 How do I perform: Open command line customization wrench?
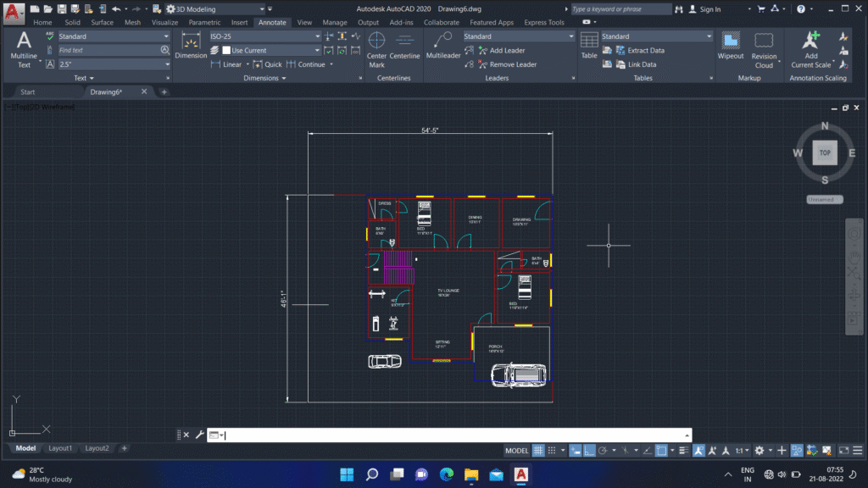[199, 435]
